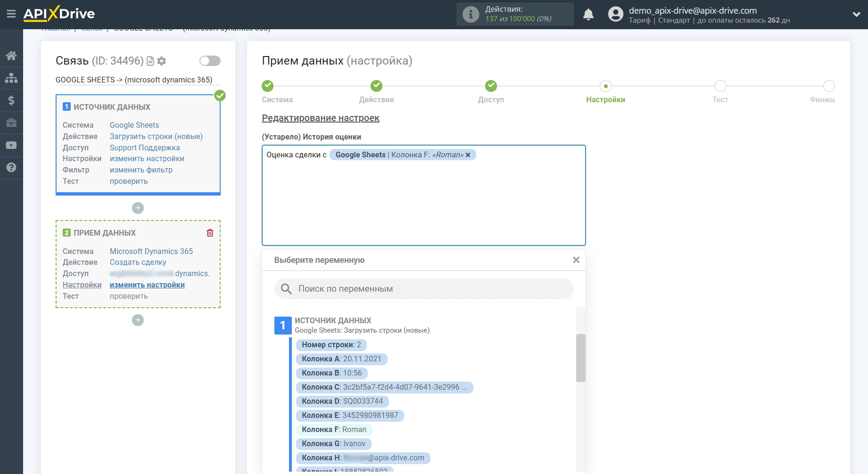868x474 pixels.
Task: Click the ApiX-Drive logo
Action: [x=59, y=14]
